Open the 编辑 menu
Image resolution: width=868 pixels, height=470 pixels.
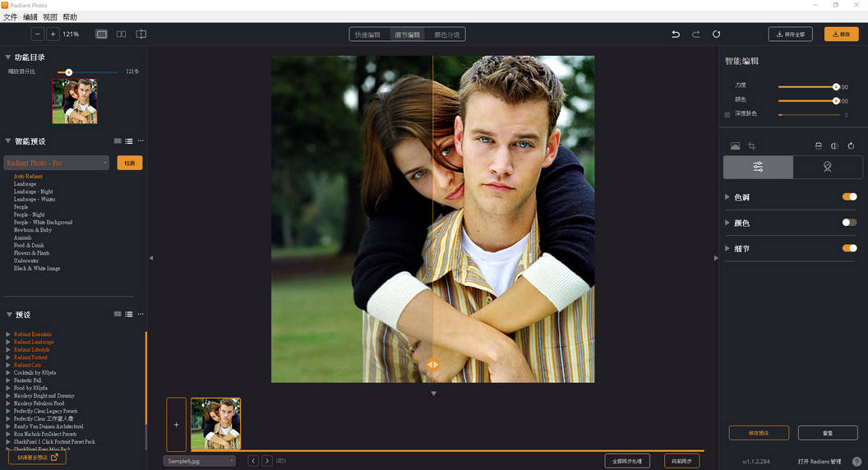[x=30, y=17]
